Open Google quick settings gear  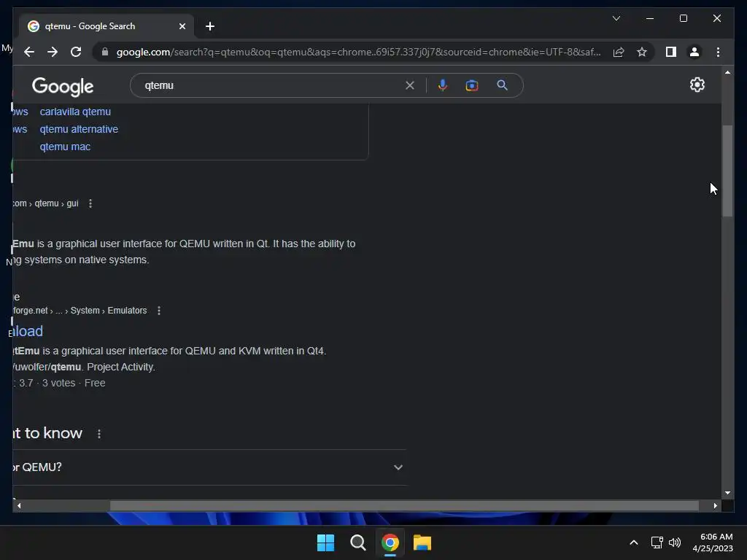click(x=697, y=85)
